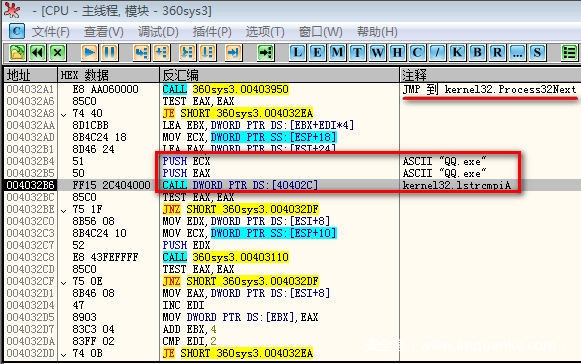Select address 004032A1 row
This screenshot has width=581, height=364.
(x=30, y=89)
